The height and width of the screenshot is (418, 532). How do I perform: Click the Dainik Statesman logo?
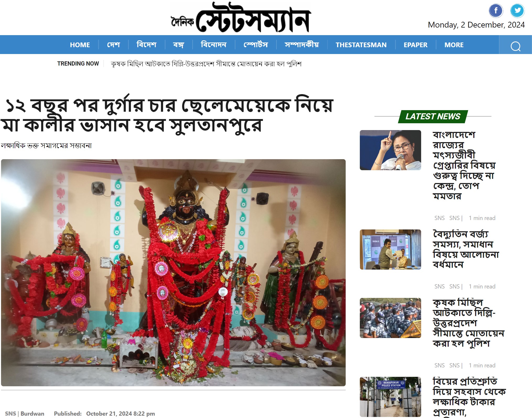241,17
